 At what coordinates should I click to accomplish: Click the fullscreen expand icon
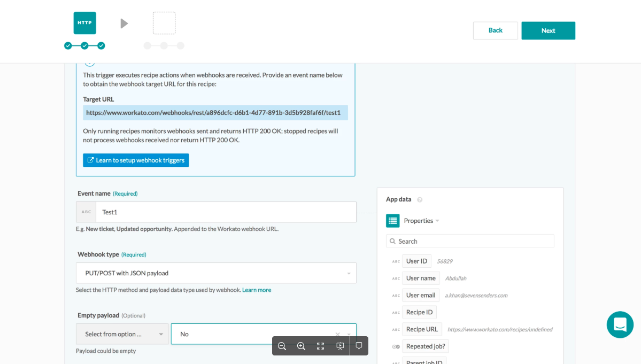321,346
